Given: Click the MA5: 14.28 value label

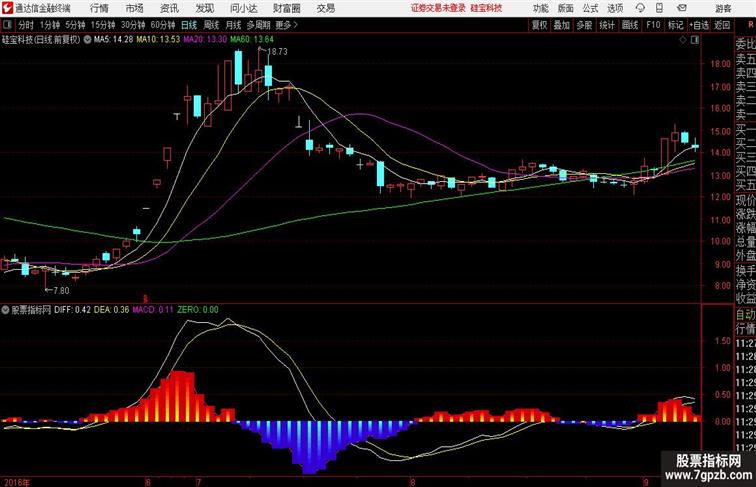Looking at the screenshot, I should click(113, 40).
